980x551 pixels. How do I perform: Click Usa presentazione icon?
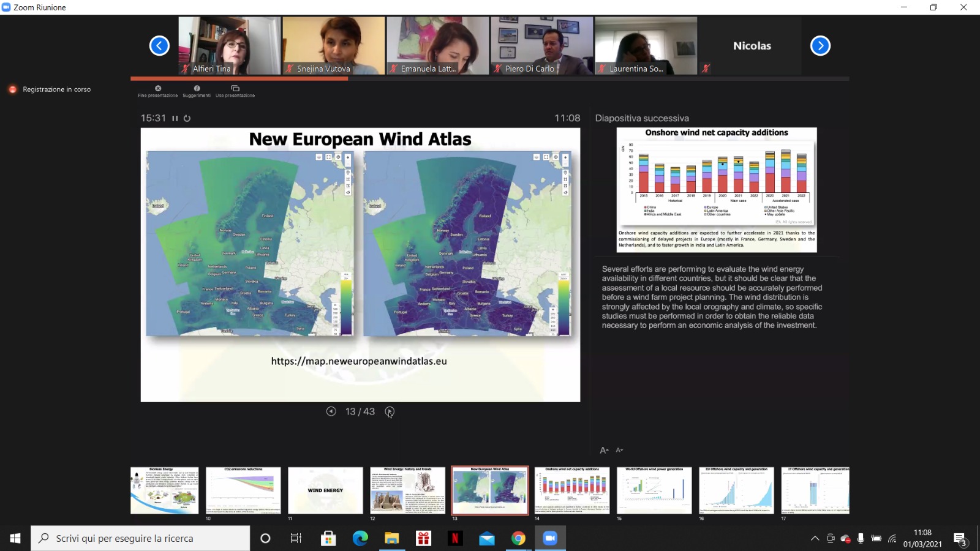click(x=235, y=91)
